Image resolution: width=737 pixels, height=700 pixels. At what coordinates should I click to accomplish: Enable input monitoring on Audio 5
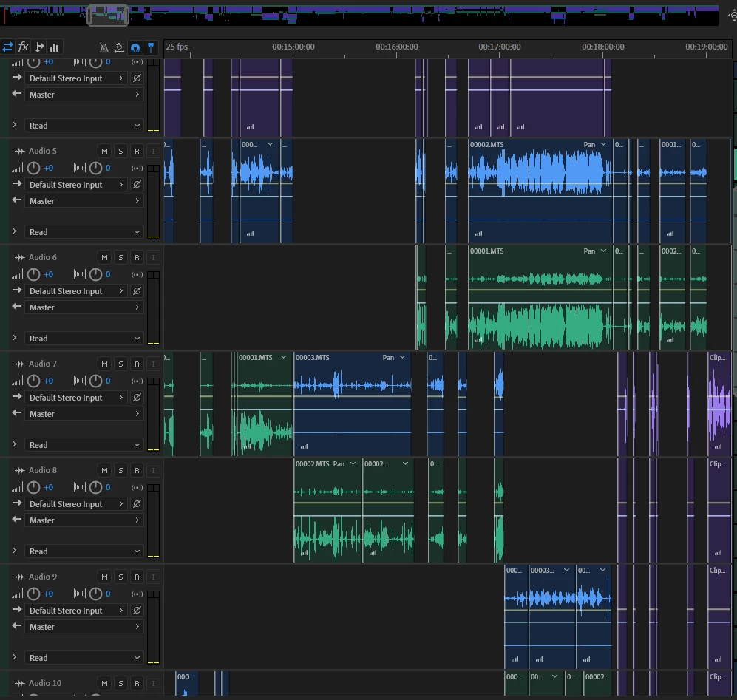pyautogui.click(x=153, y=151)
